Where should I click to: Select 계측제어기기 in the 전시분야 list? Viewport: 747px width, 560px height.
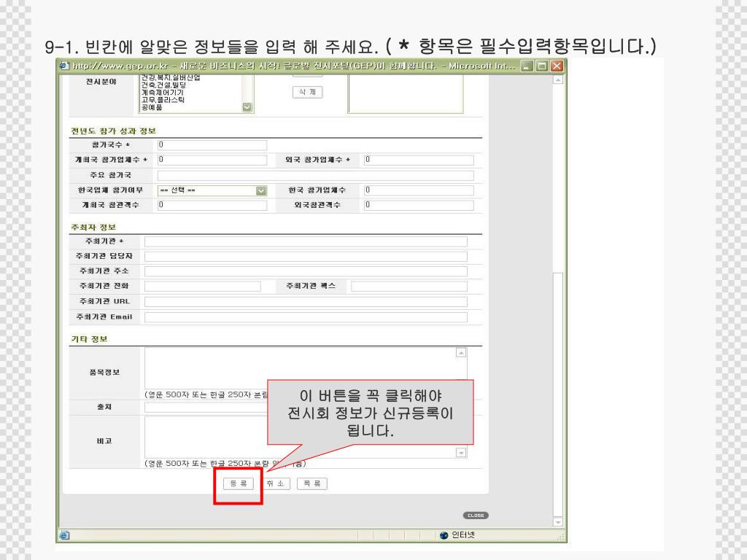click(163, 93)
